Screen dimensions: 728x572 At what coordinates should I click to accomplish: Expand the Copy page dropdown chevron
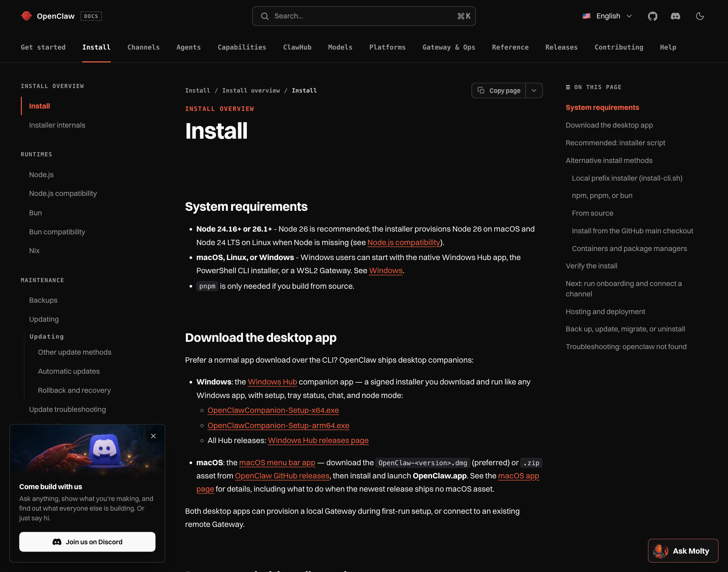[x=534, y=90]
